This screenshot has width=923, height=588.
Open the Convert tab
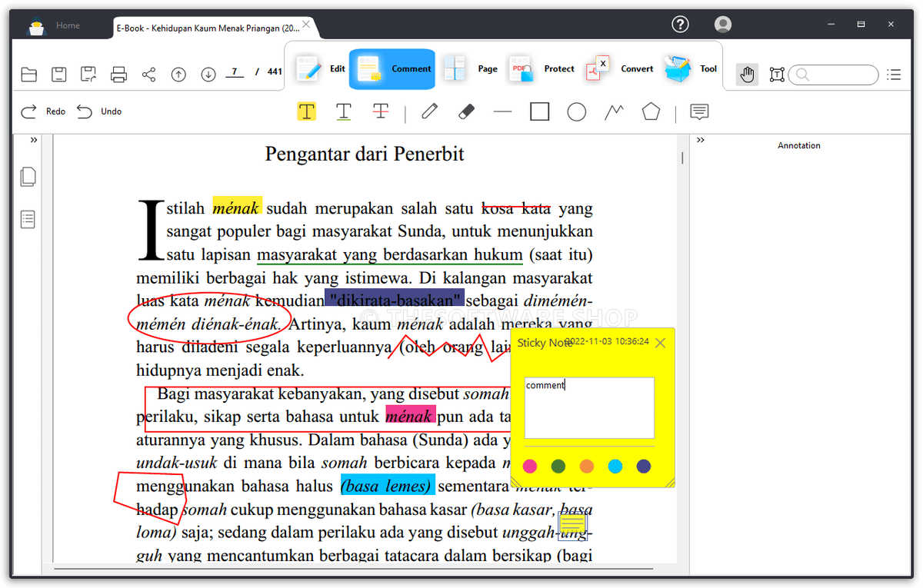point(619,69)
